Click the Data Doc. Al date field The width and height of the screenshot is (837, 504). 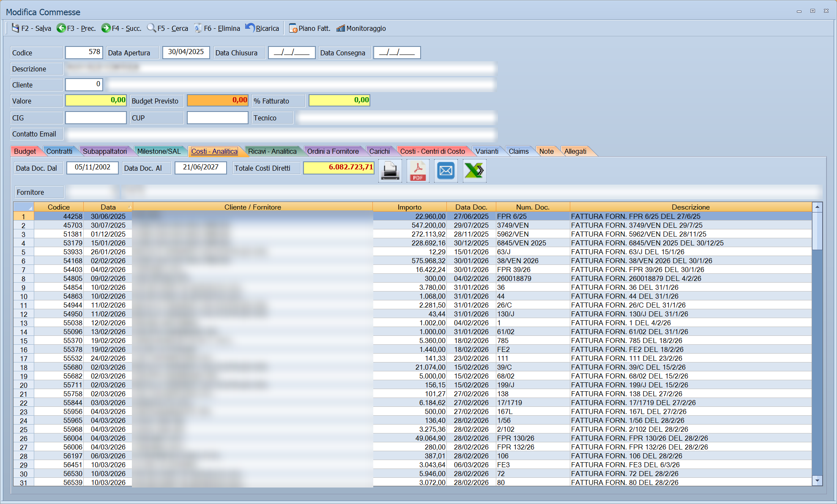(201, 168)
